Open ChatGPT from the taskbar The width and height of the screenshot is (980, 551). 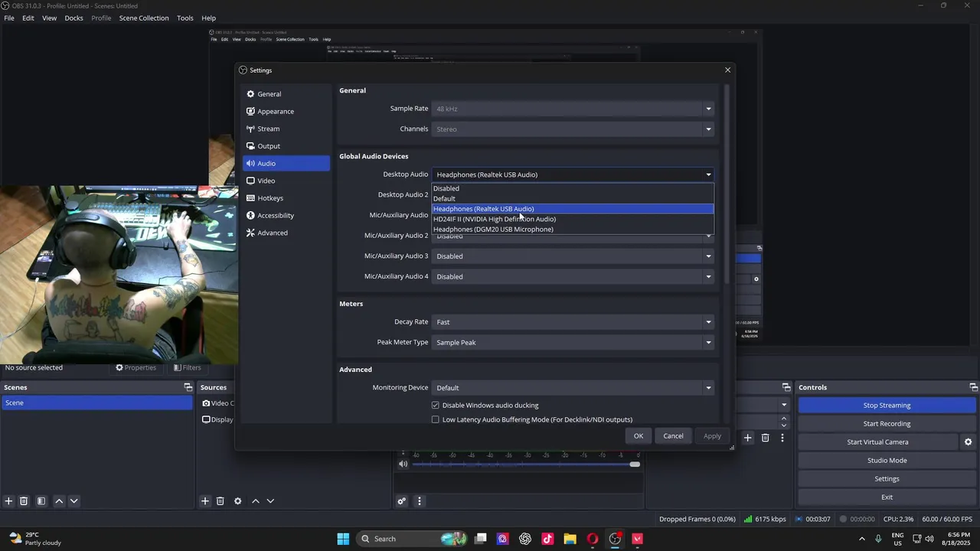pos(524,539)
